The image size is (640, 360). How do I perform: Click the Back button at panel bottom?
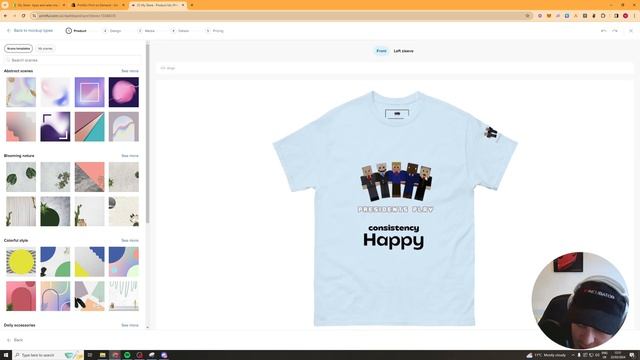(15, 340)
